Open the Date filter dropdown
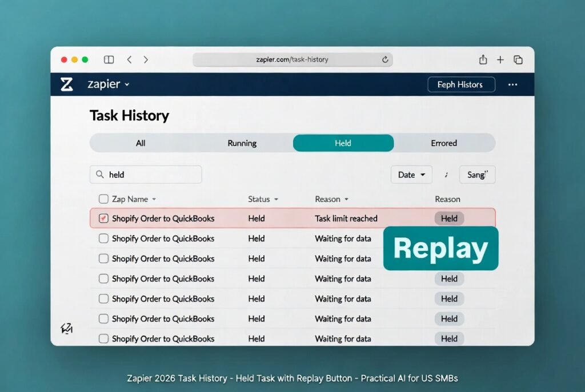Image resolution: width=585 pixels, height=392 pixels. [x=411, y=175]
